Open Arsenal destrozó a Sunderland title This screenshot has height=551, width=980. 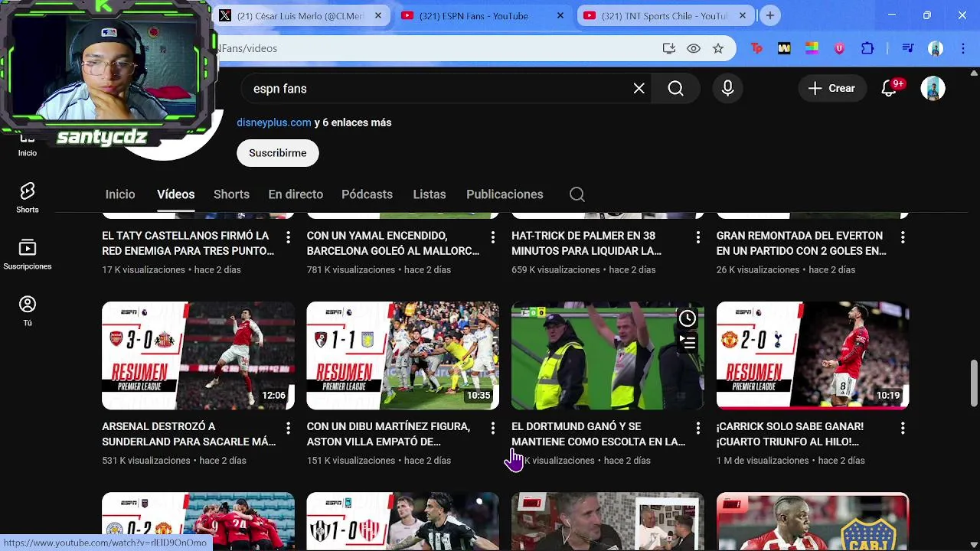(x=189, y=434)
